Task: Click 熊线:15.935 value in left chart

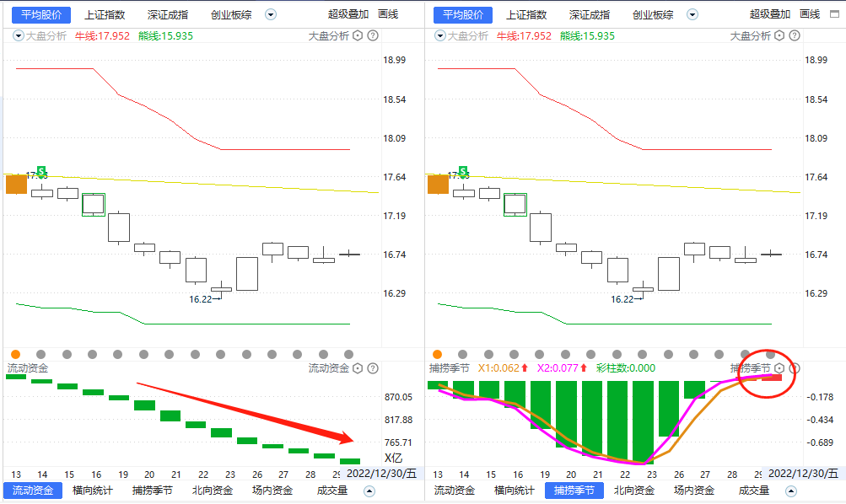Action: 165,36
